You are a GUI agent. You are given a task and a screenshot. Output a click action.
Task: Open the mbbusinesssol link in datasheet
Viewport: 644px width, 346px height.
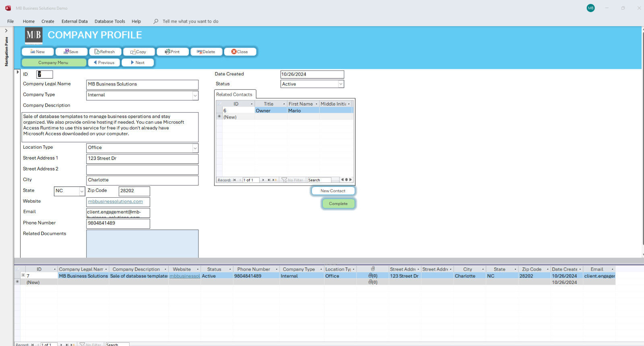[x=185, y=276]
